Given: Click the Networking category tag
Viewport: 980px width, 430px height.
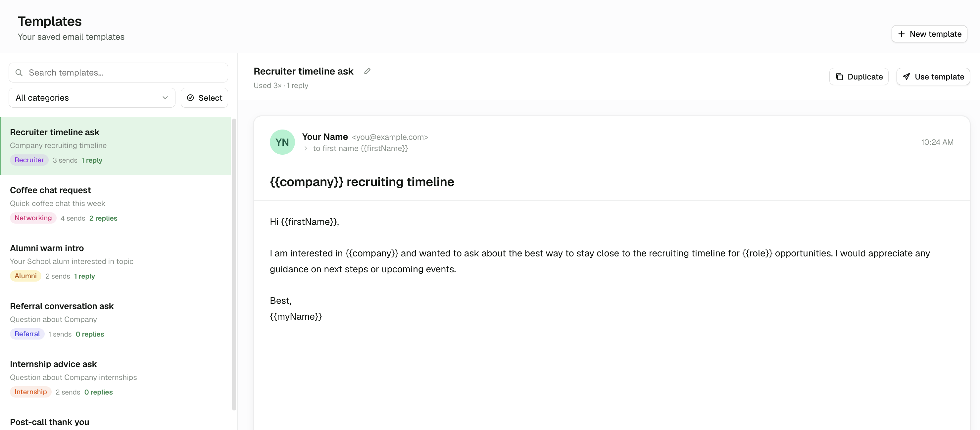Looking at the screenshot, I should [33, 218].
